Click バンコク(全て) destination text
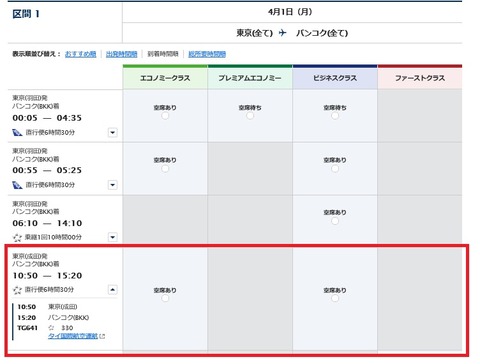Image resolution: width=480 pixels, height=364 pixels. pyautogui.click(x=322, y=33)
